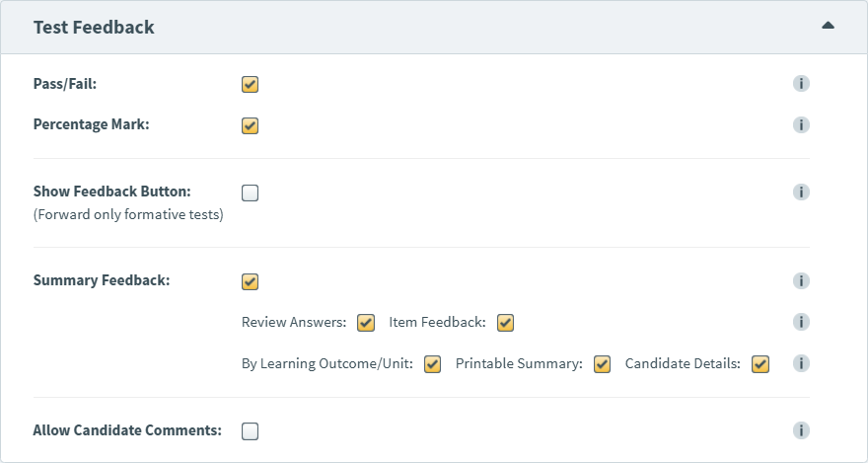Disable the Printable Summary checkbox
The width and height of the screenshot is (868, 463).
point(602,363)
